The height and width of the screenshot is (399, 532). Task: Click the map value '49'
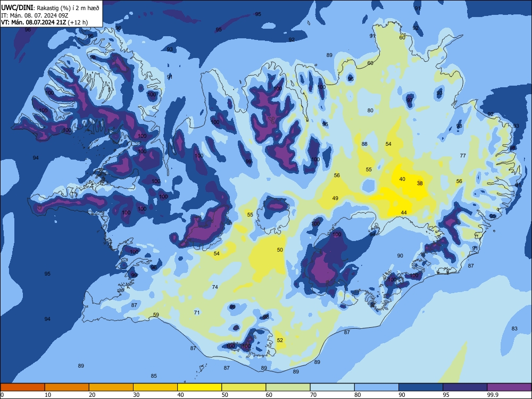[x=335, y=198]
